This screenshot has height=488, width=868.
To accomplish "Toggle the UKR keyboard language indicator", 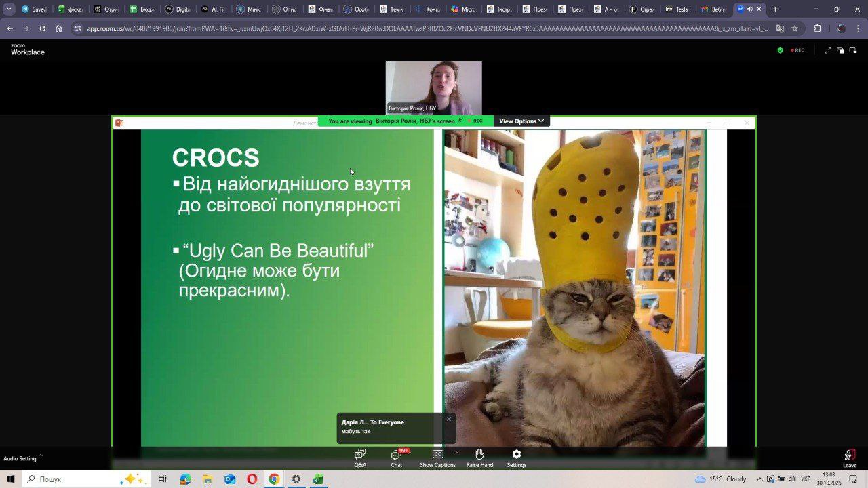I will (x=806, y=479).
